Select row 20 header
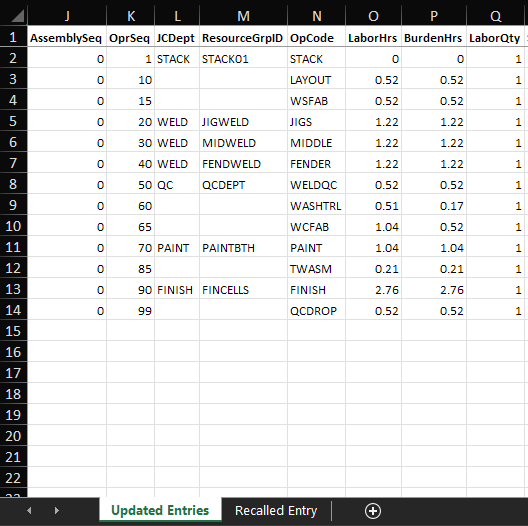The height and width of the screenshot is (526, 528). [13, 436]
